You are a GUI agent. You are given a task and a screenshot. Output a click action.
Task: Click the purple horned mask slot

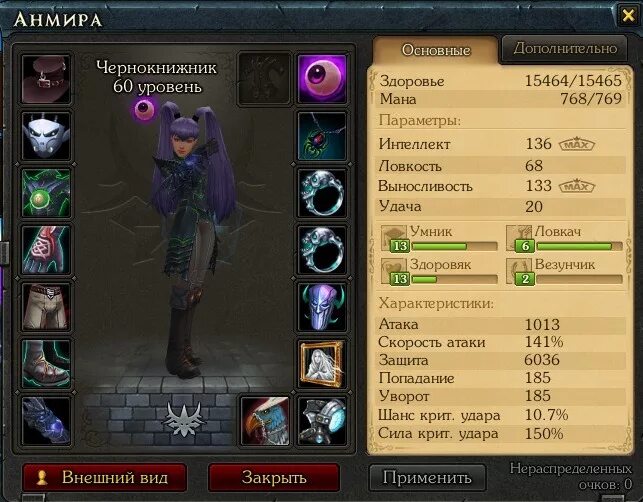[322, 307]
